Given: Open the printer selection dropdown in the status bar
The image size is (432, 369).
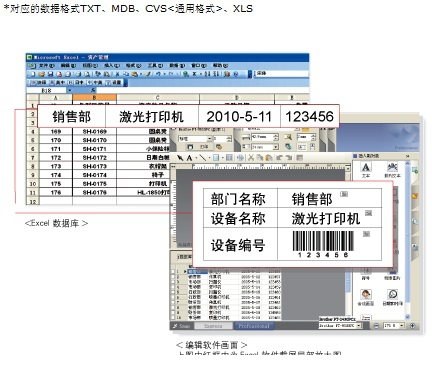Looking at the screenshot, I should (x=359, y=326).
